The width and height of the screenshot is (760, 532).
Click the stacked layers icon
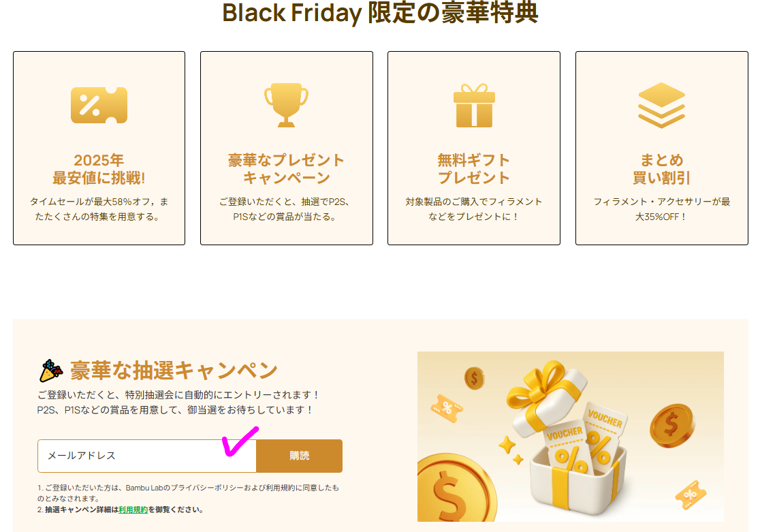click(661, 105)
